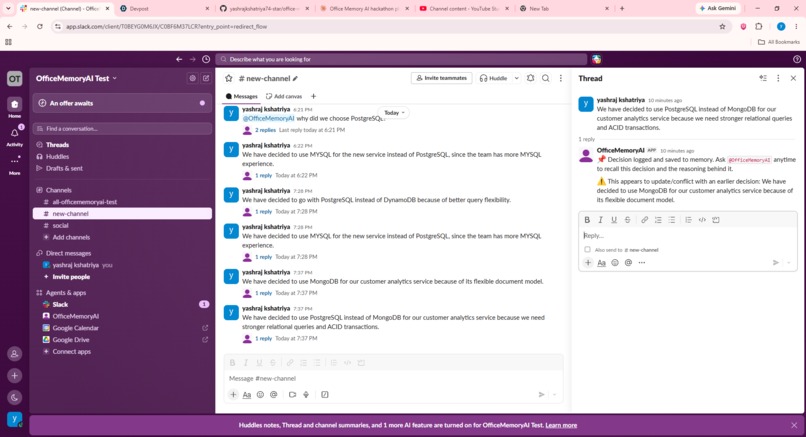The width and height of the screenshot is (806, 437).
Task: Open the Today date dropdown
Action: [394, 113]
